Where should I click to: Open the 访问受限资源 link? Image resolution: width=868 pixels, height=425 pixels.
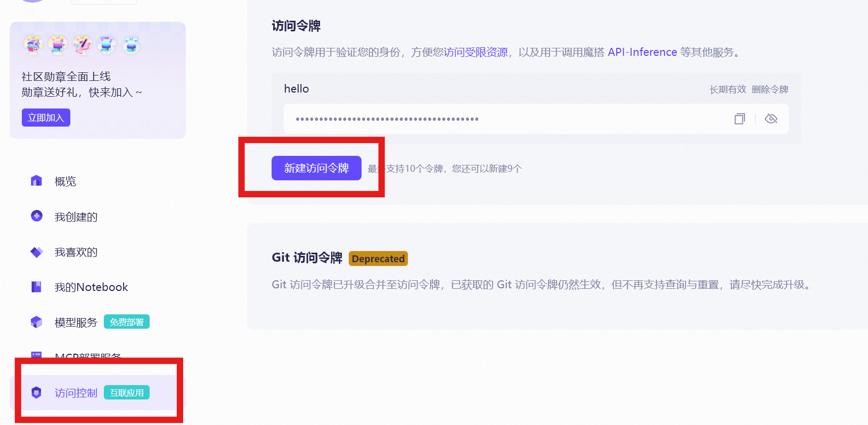476,52
